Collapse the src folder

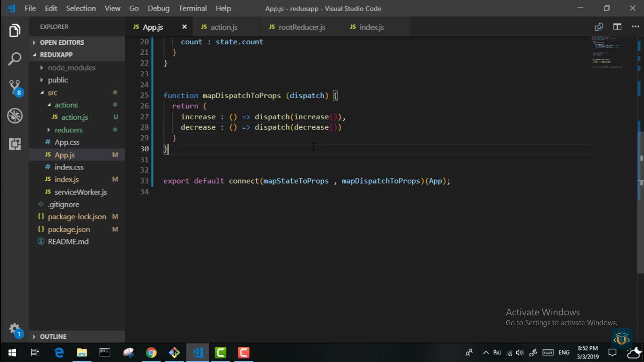(x=52, y=93)
